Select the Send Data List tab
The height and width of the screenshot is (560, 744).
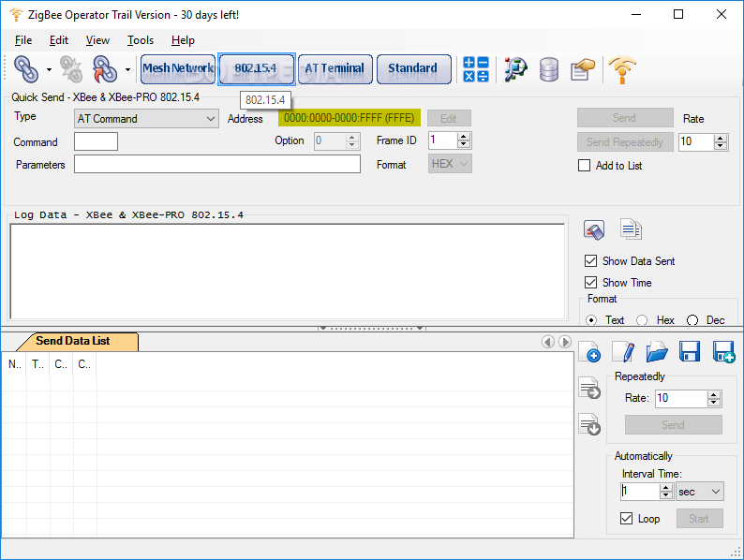(76, 342)
